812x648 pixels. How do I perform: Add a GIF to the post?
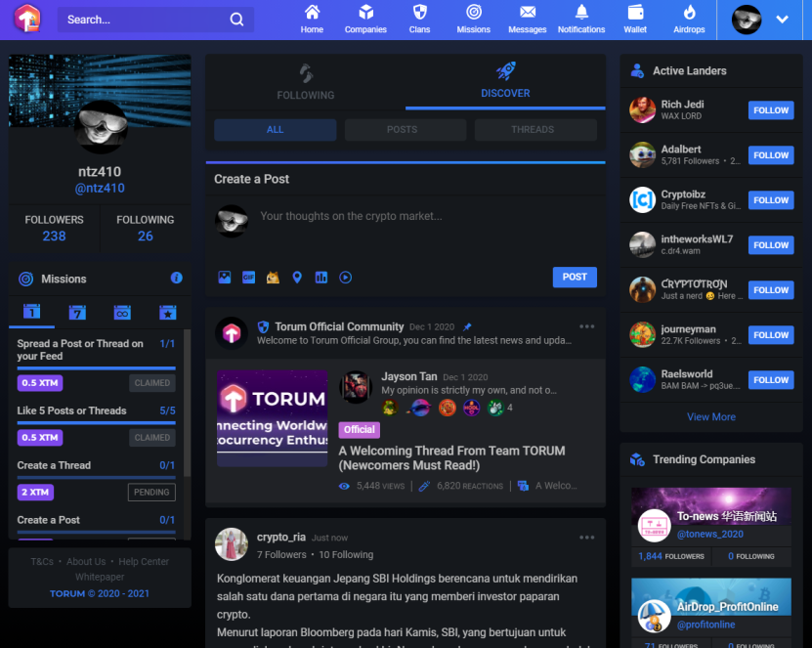click(248, 278)
